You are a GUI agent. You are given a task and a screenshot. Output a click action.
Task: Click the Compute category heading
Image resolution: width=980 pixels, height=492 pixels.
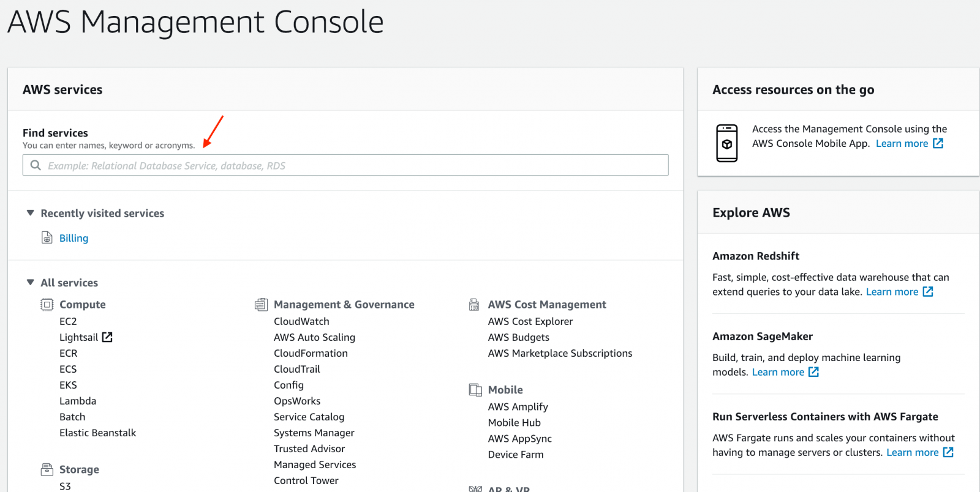[x=82, y=304]
